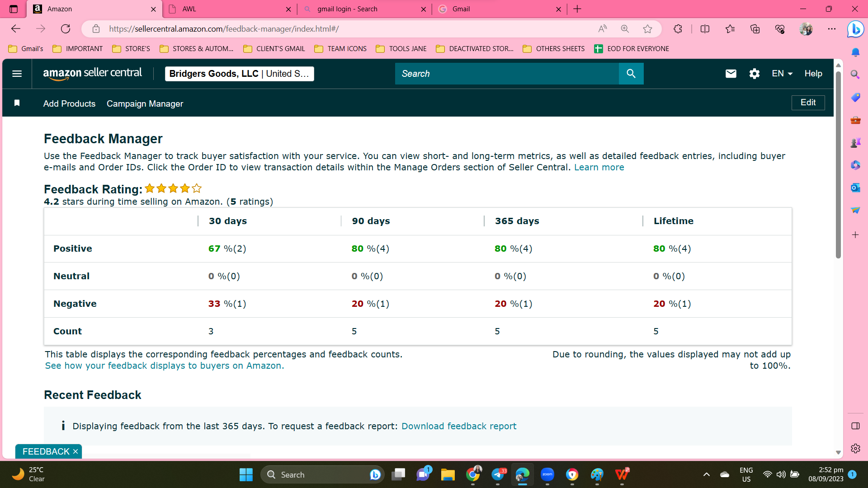
Task: Open the Help menu item
Action: coord(813,74)
